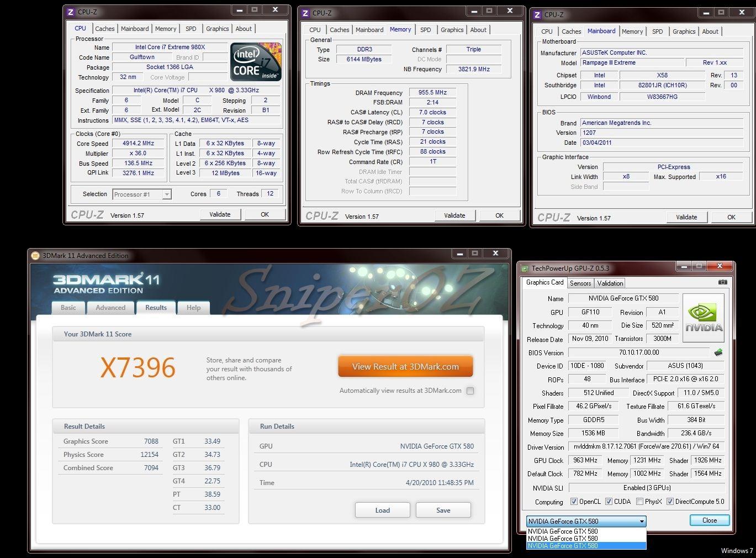Click the NVIDIA logo in GPU-Z
Image resolution: width=756 pixels, height=558 pixels.
point(704,318)
